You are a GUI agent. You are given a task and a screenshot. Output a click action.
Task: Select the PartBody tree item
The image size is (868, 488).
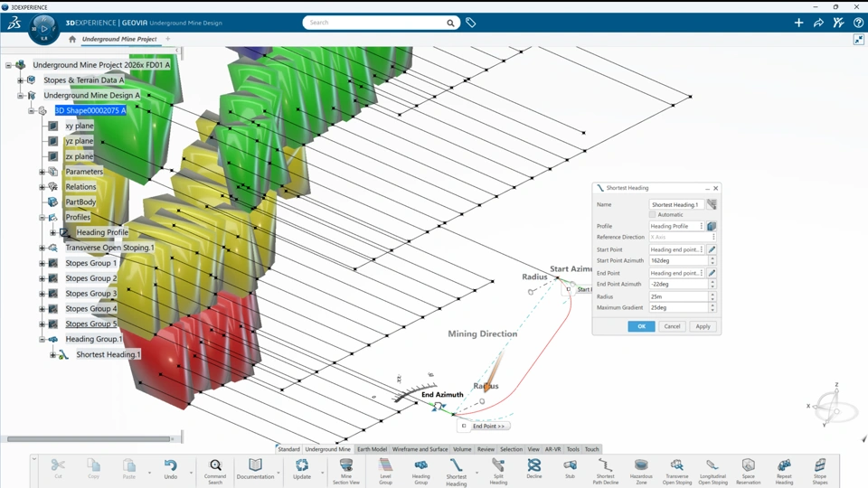80,202
